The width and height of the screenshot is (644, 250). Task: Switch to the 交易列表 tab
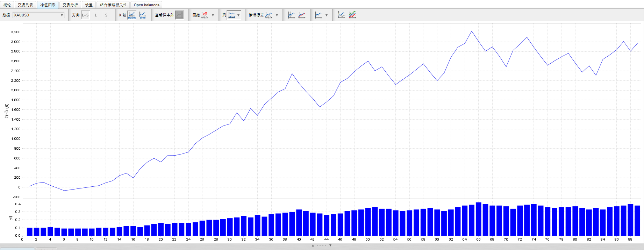tap(26, 5)
